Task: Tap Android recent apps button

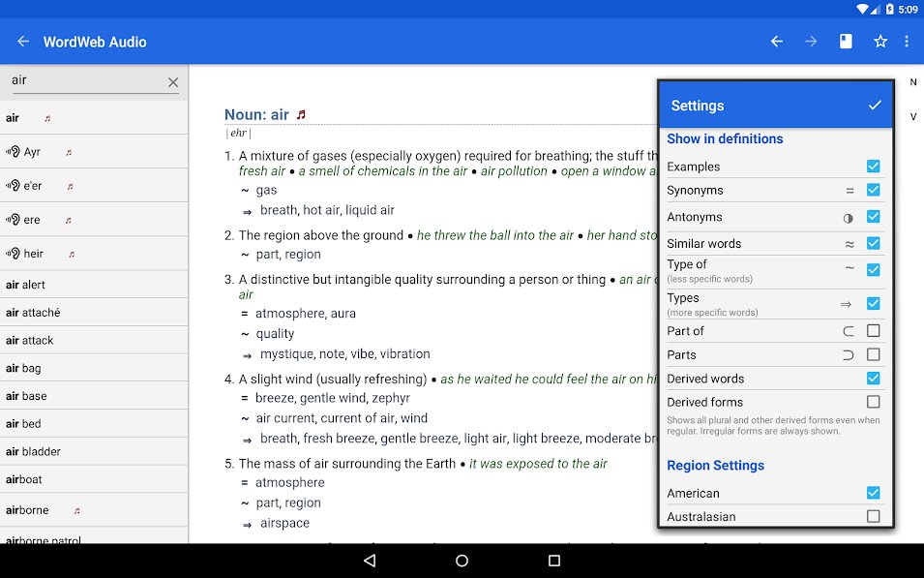Action: 554,561
